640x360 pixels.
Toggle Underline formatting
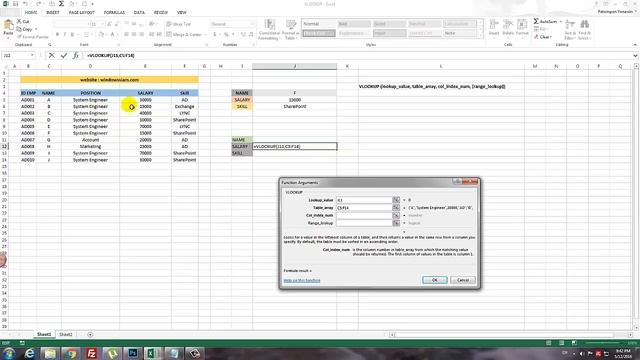(x=73, y=34)
